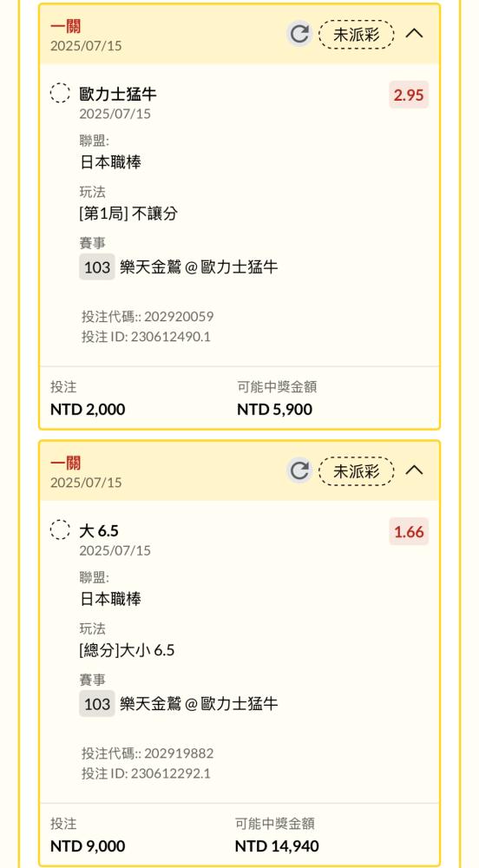Tap the 未派彩 badge on first card
This screenshot has height=868, width=479.
click(x=356, y=35)
